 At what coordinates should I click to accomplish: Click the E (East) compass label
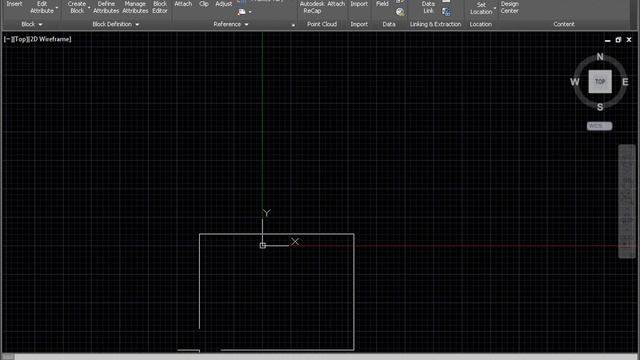[x=625, y=82]
